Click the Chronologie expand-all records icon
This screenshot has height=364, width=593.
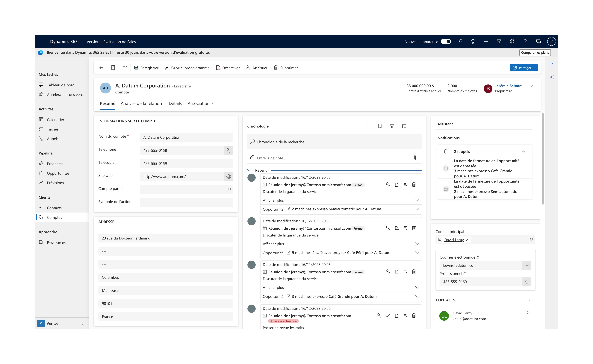404,126
